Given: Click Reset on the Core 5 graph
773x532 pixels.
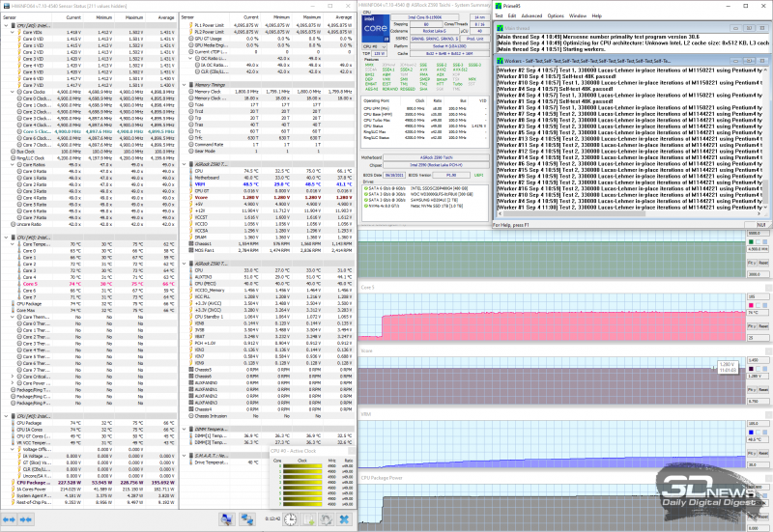Looking at the screenshot, I should tap(763, 326).
